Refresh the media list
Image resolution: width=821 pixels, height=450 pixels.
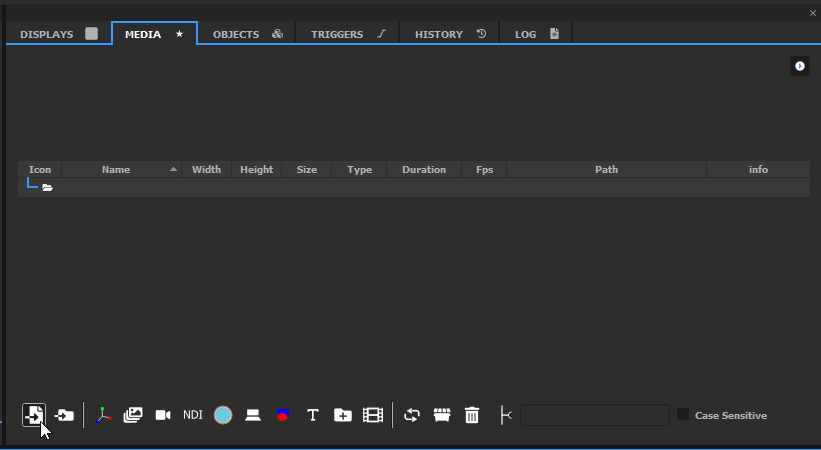[x=412, y=415]
